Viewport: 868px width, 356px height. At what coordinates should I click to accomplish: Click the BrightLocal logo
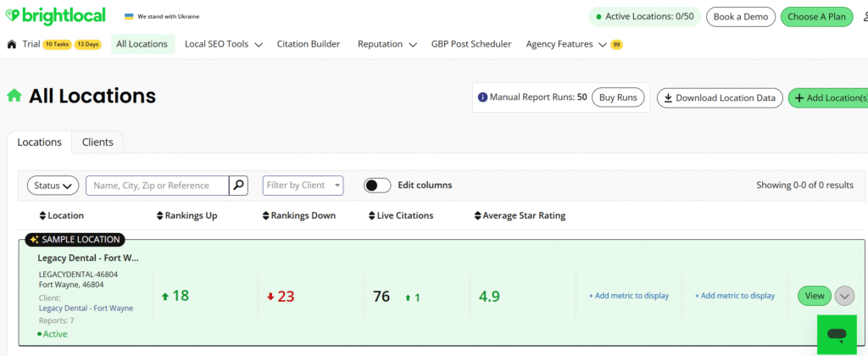coord(58,16)
